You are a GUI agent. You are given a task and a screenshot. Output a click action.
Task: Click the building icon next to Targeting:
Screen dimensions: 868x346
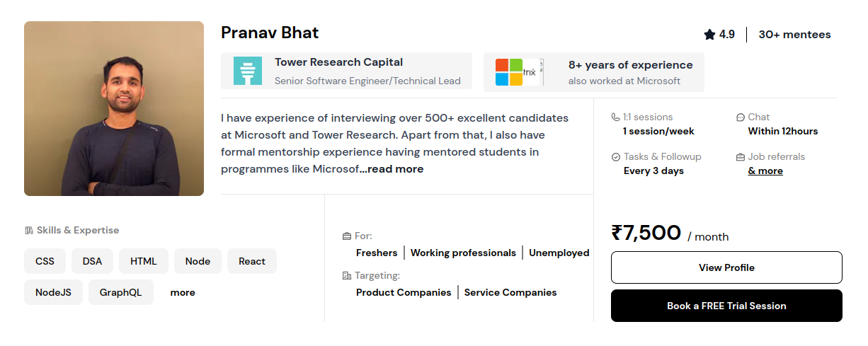(x=347, y=276)
